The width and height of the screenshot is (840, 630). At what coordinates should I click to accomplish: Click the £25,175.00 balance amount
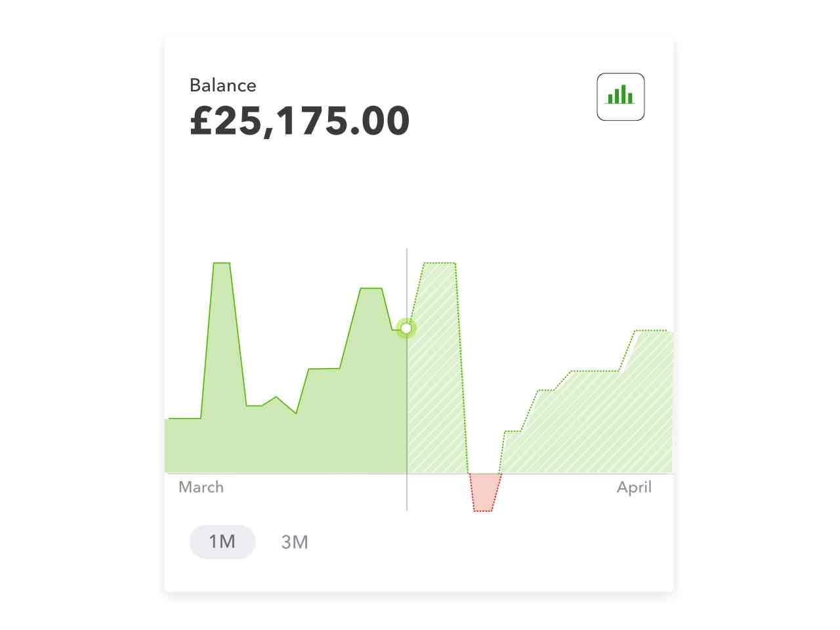pyautogui.click(x=300, y=121)
